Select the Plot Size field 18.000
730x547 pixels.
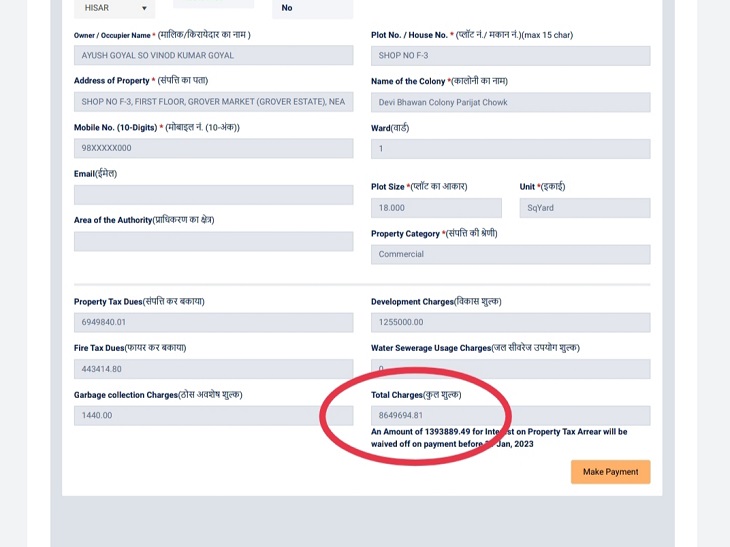coord(436,208)
